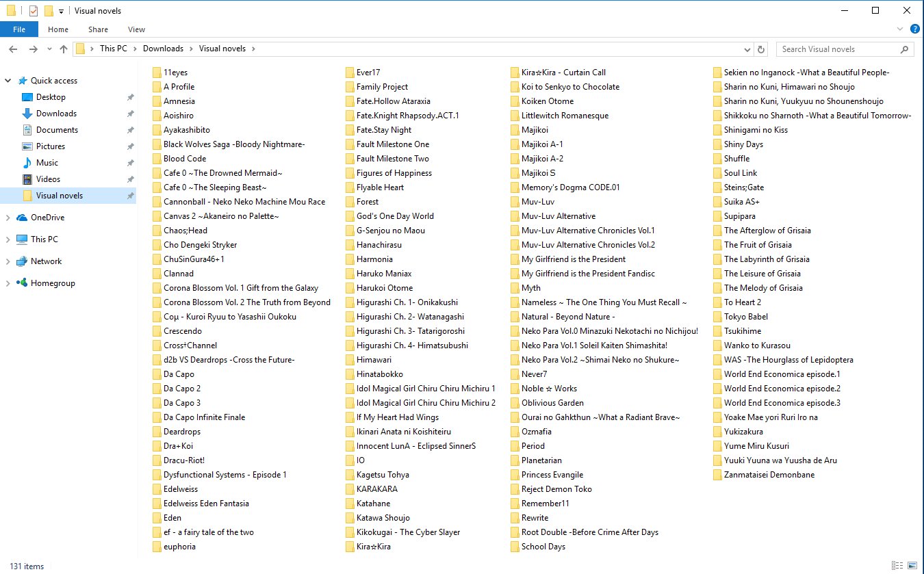The image size is (924, 574).
Task: Expand the OneDrive tree node
Action: (8, 218)
